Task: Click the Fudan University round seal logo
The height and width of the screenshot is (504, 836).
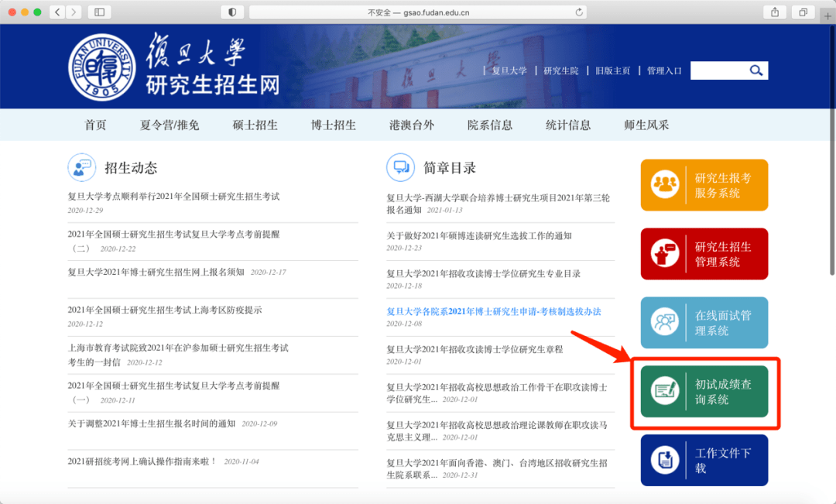Action: [x=102, y=67]
